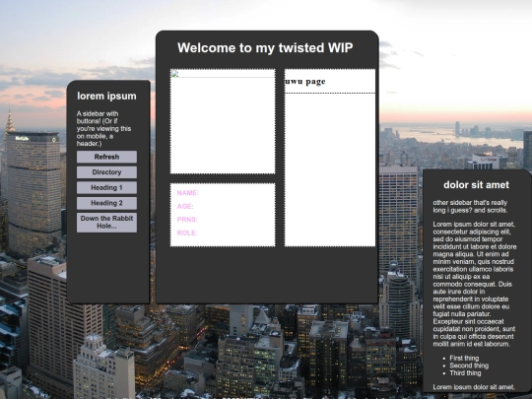Click the 'lorem ipsum' sidebar heading
The image size is (532, 399).
(106, 96)
